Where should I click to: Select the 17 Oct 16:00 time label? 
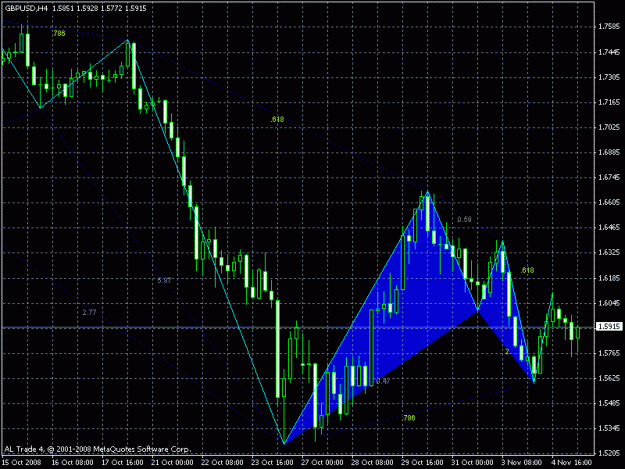(122, 463)
